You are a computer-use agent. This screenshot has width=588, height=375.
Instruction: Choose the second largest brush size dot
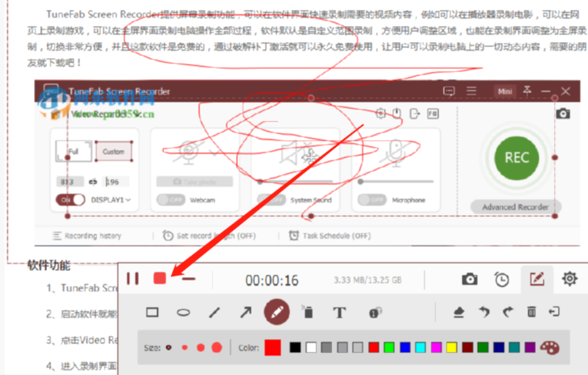[x=201, y=348]
